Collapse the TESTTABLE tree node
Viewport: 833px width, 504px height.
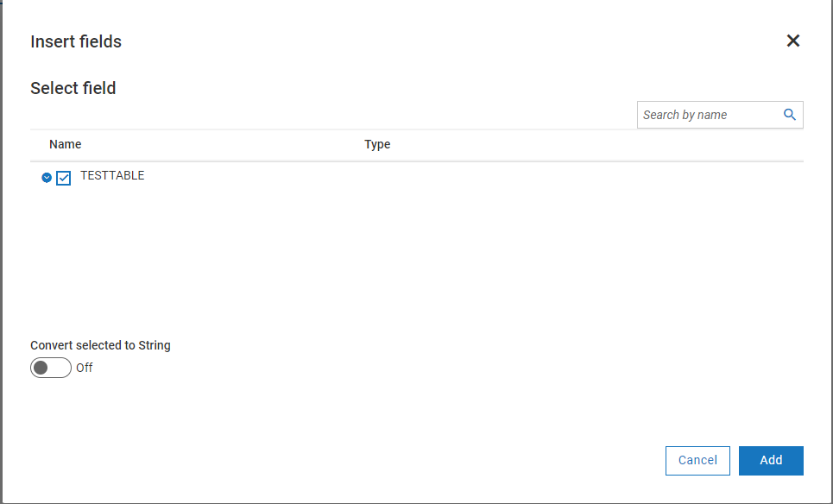(x=47, y=178)
